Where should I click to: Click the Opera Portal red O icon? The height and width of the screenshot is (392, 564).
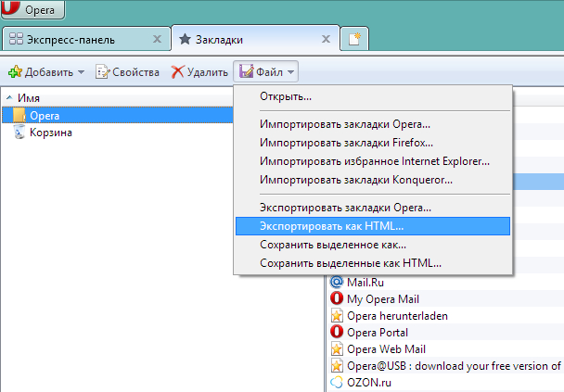[337, 332]
